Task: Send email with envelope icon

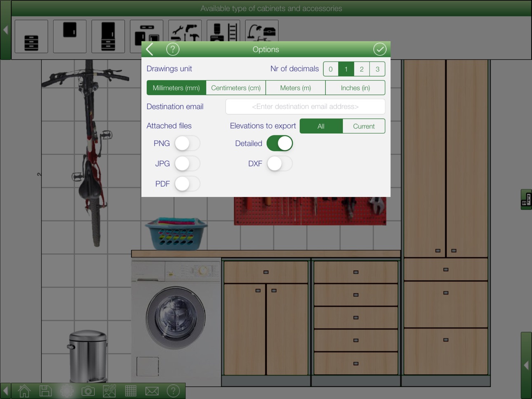Action: click(152, 391)
